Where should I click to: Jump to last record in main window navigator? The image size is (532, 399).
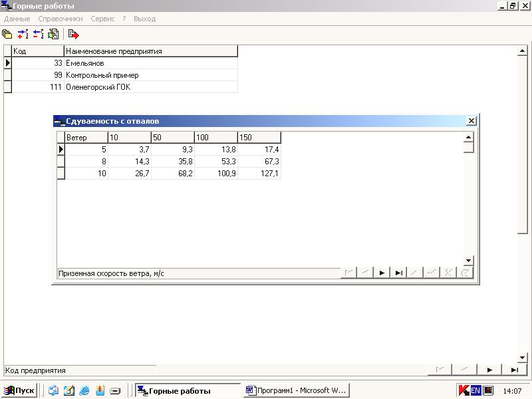pos(515,370)
